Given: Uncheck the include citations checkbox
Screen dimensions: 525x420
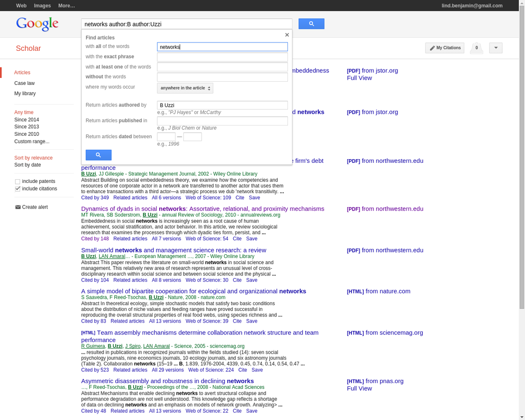Looking at the screenshot, I should (x=17, y=189).
